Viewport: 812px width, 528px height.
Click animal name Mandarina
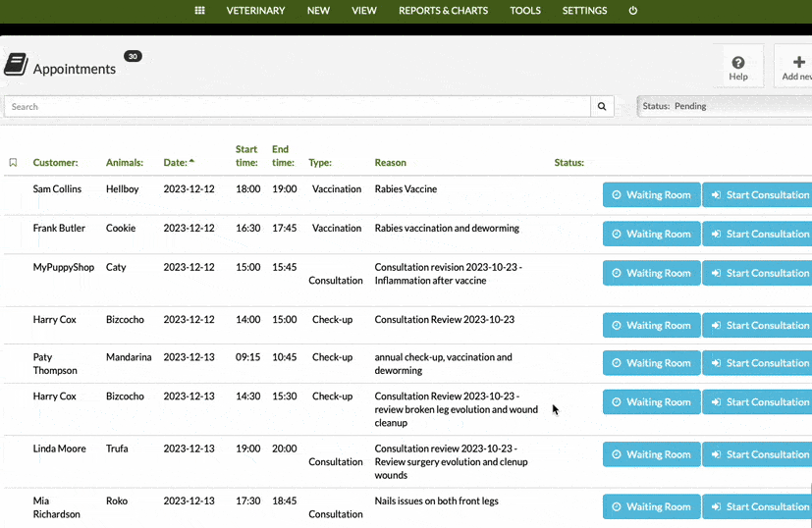tap(129, 356)
